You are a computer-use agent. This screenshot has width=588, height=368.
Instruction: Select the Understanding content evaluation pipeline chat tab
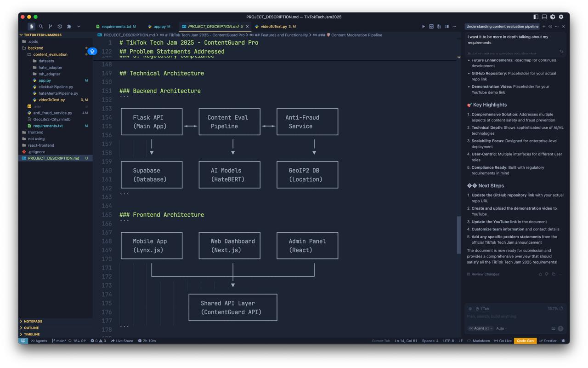[x=502, y=27]
